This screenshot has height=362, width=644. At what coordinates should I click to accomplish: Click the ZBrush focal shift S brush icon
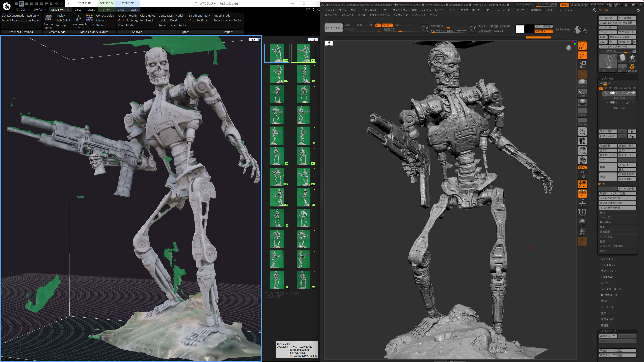tap(424, 29)
